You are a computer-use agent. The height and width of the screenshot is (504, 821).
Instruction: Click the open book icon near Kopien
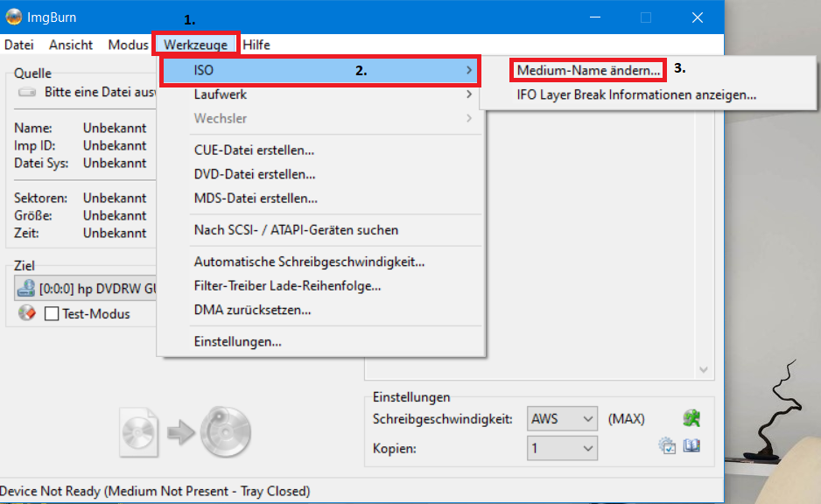point(691,446)
